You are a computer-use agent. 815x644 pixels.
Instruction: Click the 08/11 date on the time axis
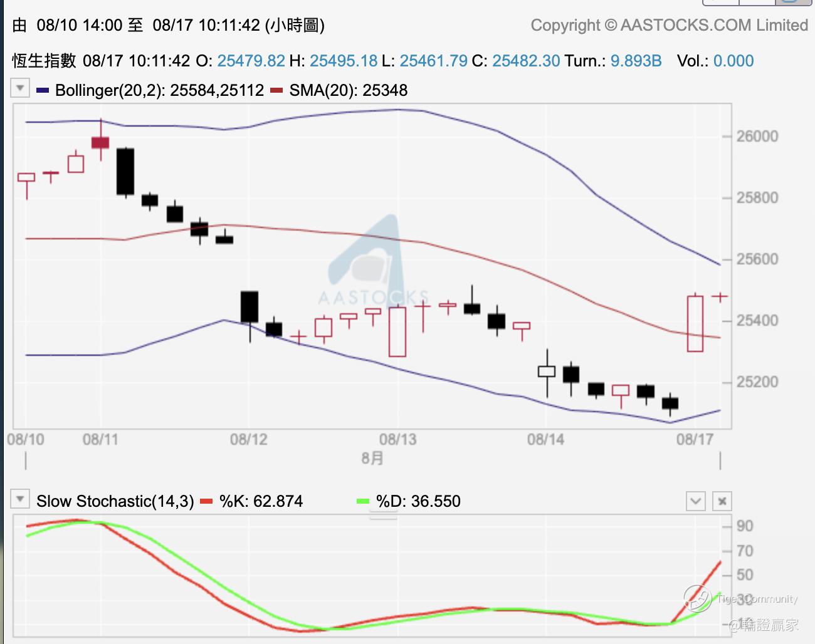pyautogui.click(x=100, y=439)
